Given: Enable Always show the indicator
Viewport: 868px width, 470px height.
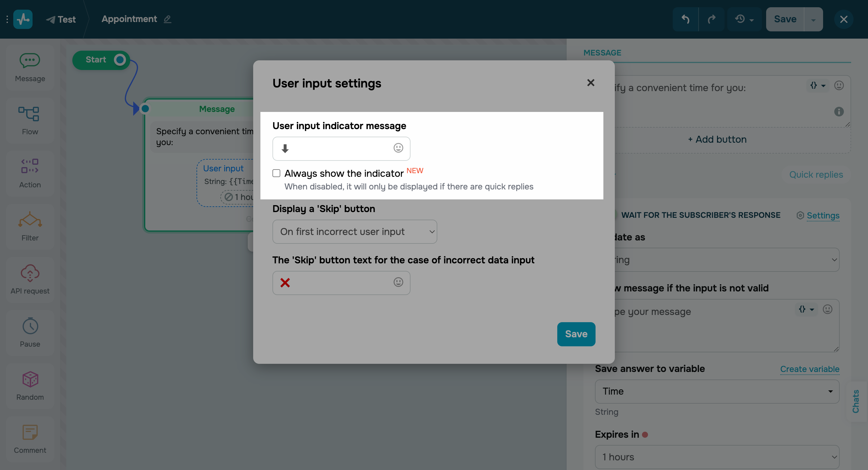Looking at the screenshot, I should coord(276,173).
